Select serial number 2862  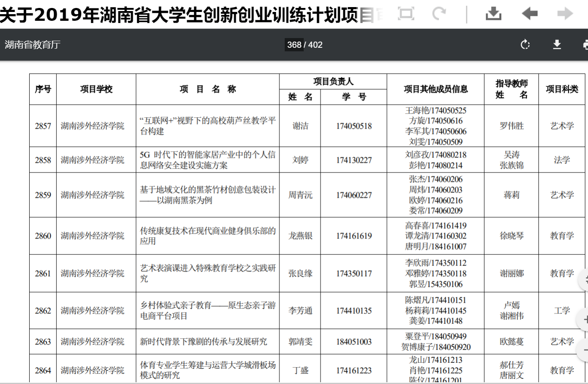click(43, 311)
